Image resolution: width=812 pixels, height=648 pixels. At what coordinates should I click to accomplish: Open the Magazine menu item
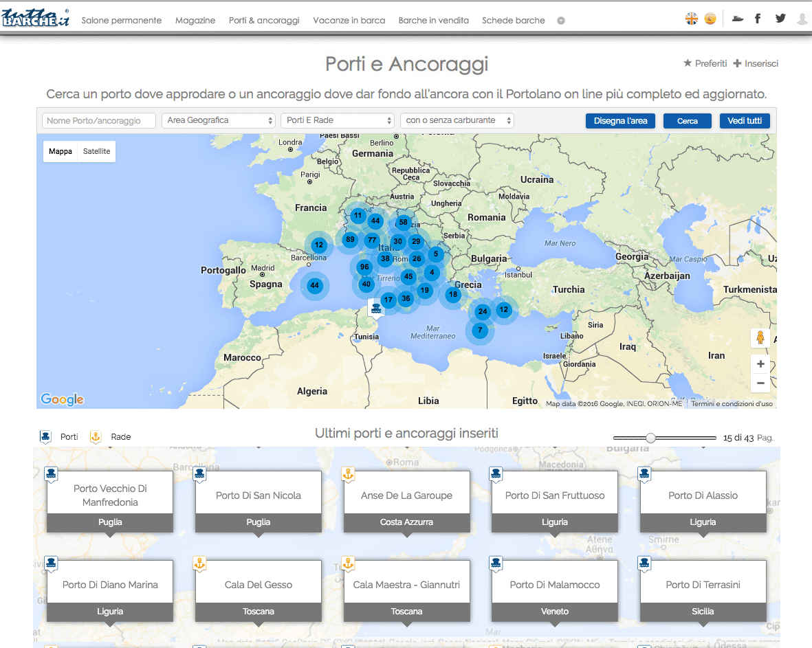point(195,21)
